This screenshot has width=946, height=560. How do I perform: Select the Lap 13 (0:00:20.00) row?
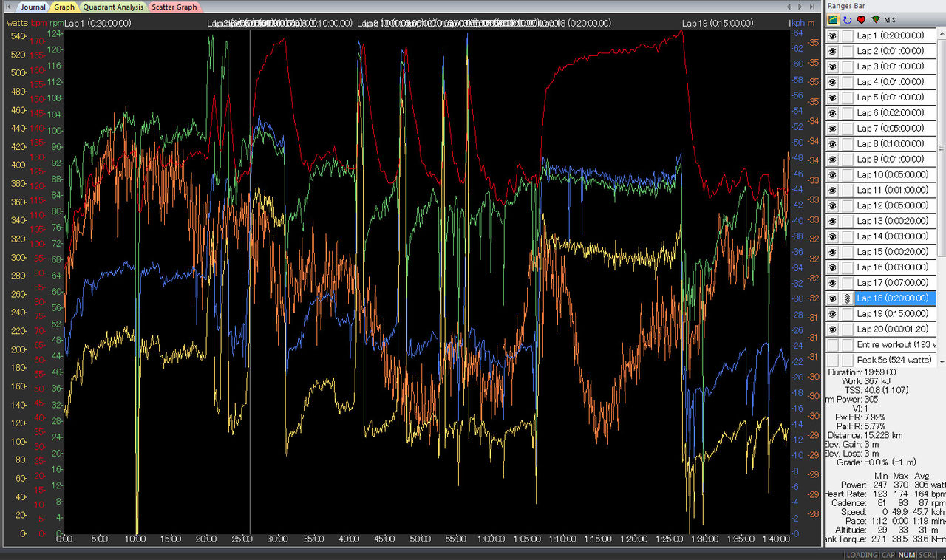[881, 221]
